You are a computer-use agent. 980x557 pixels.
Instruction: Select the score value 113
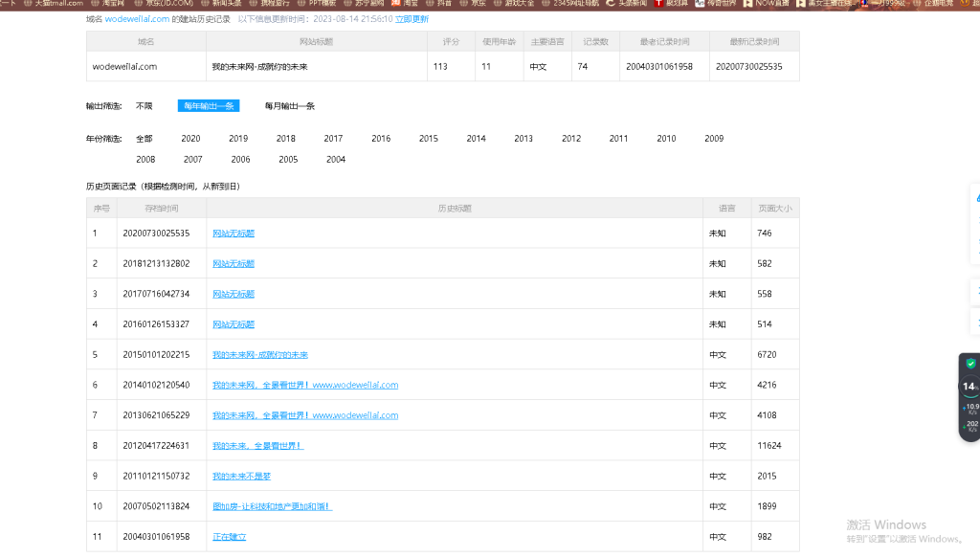point(440,66)
